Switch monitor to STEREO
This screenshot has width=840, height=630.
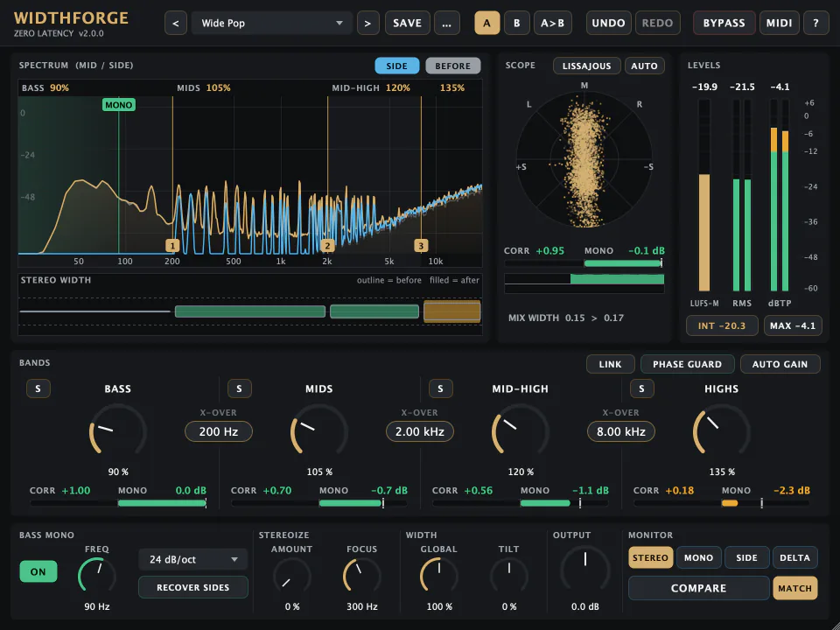point(650,557)
